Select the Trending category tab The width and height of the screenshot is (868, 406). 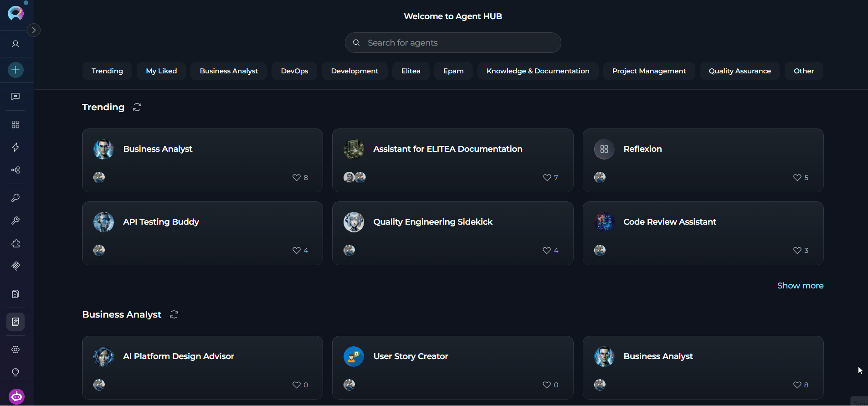(107, 71)
